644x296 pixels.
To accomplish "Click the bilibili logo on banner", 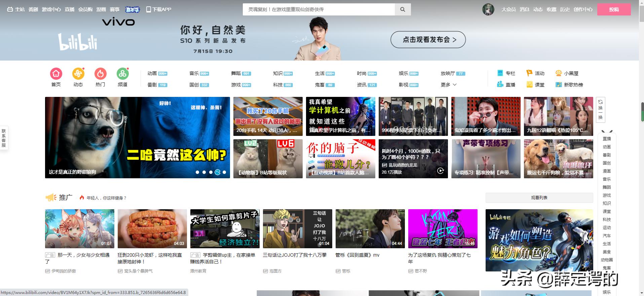I will pos(78,42).
